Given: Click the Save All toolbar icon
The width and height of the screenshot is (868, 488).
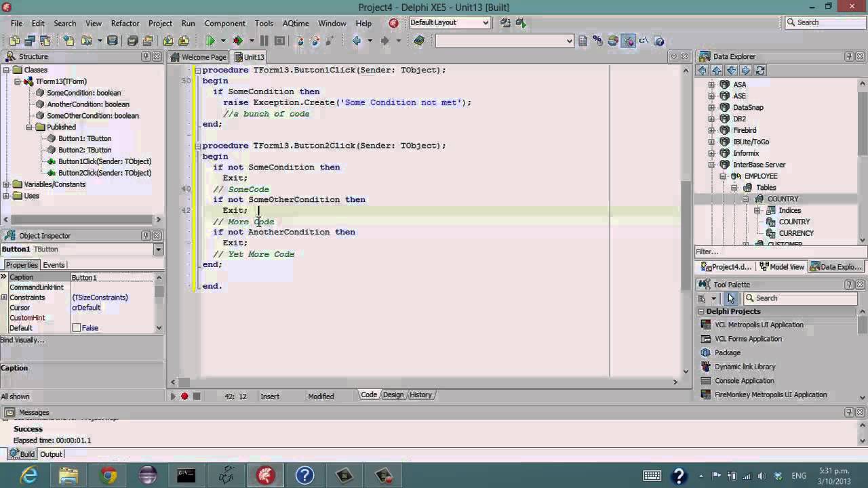Looking at the screenshot, I should coord(132,41).
